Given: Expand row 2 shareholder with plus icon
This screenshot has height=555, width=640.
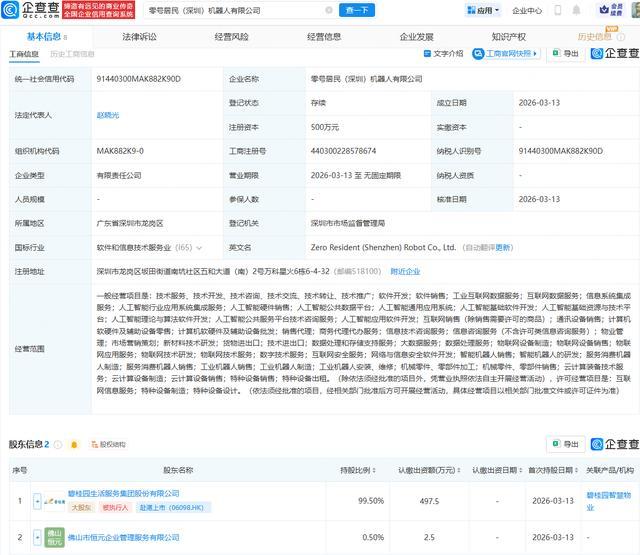Looking at the screenshot, I should tap(37, 537).
